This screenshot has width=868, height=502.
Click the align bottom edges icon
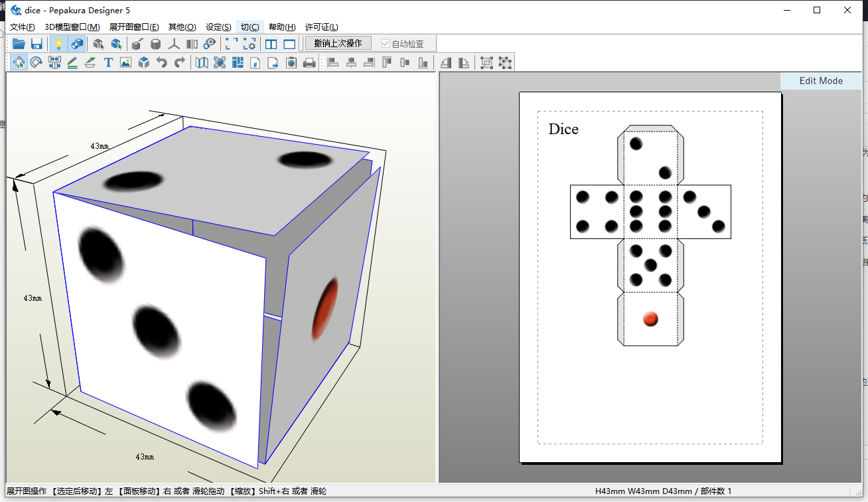(x=423, y=62)
